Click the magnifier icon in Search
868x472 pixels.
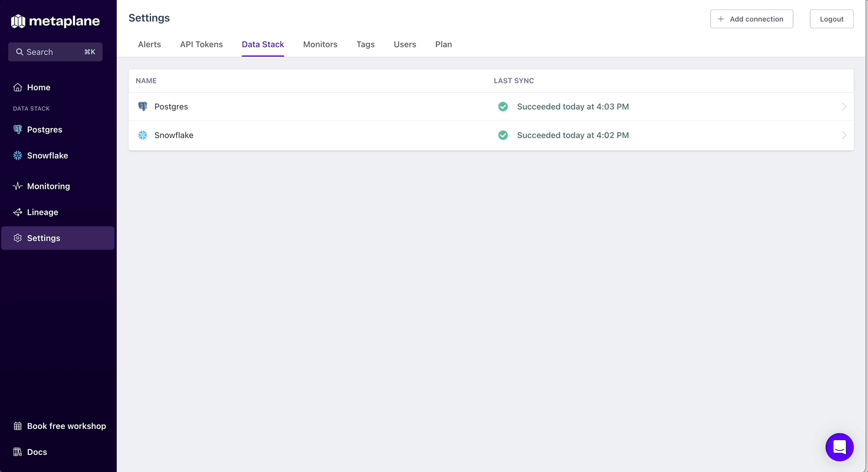20,52
